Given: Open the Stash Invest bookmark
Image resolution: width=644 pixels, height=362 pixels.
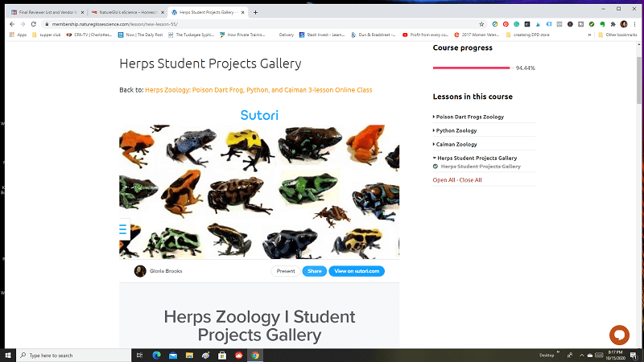Looking at the screenshot, I should tap(322, 35).
